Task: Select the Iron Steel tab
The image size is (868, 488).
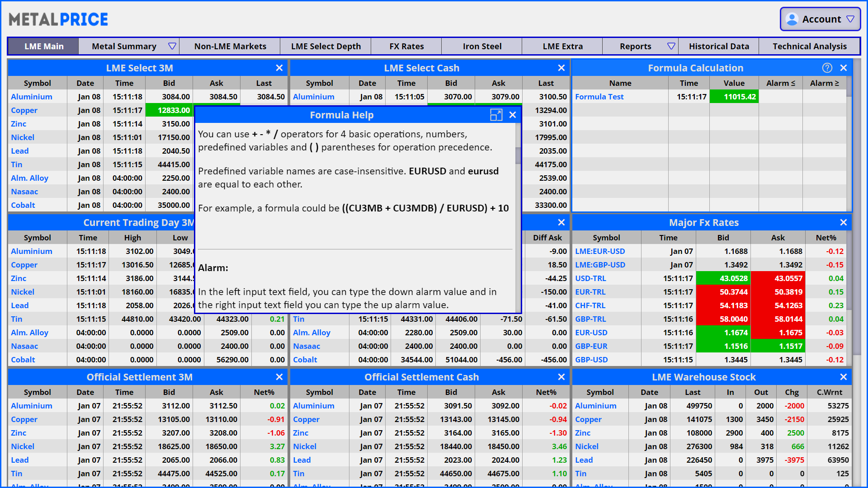Action: pos(482,46)
